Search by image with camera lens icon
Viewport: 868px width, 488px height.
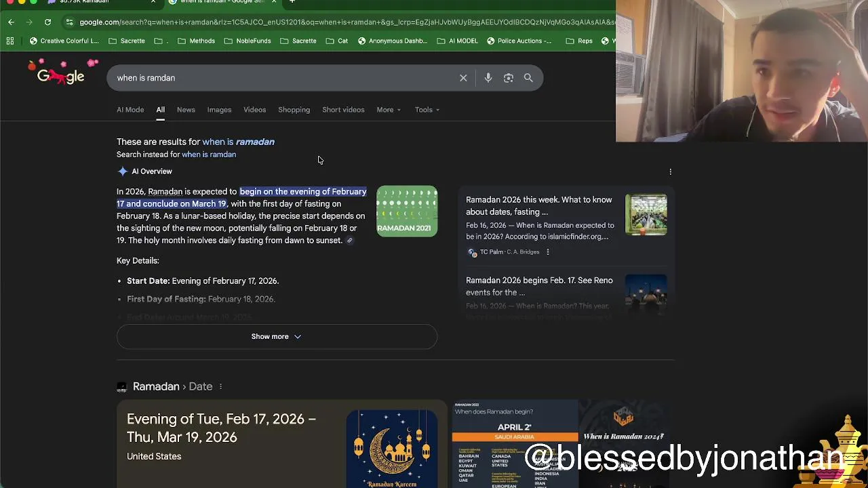tap(509, 78)
